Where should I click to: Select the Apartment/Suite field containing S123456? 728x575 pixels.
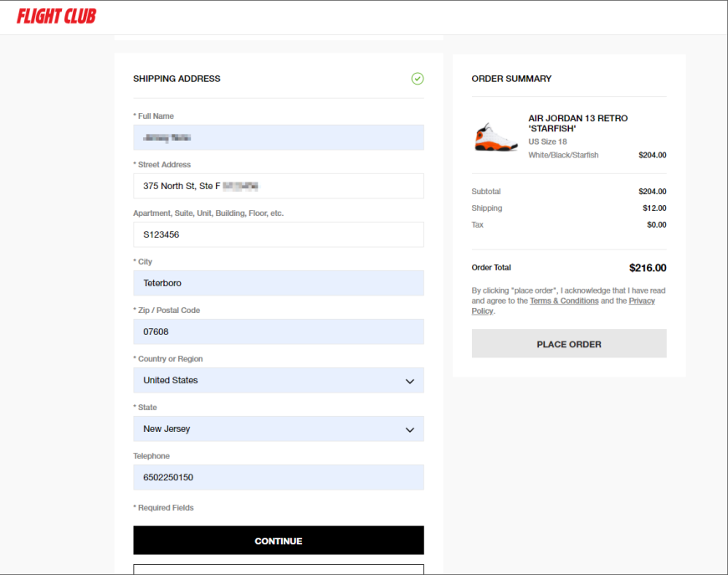(279, 234)
